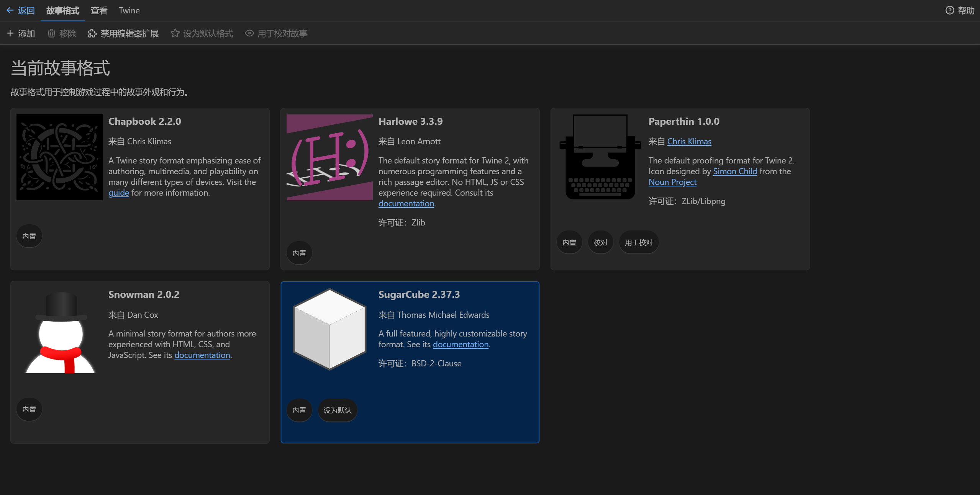The height and width of the screenshot is (495, 980).
Task: Switch to the 查看 menu
Action: pyautogui.click(x=99, y=10)
